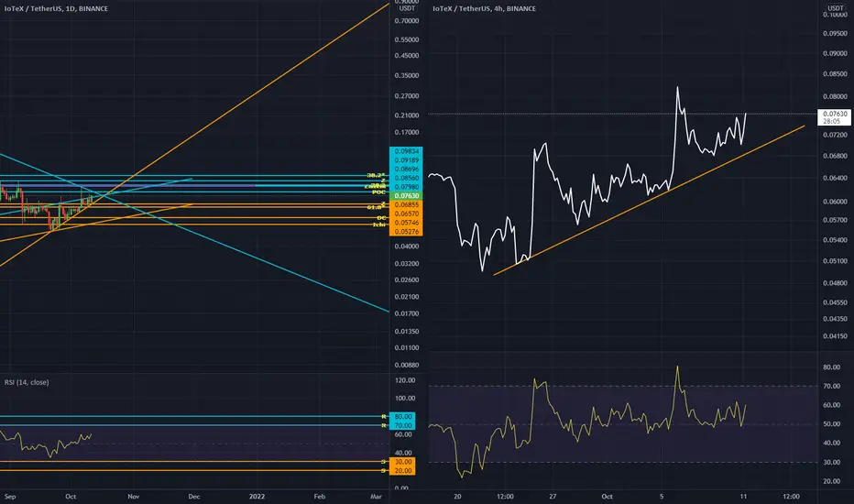Screen dimensions: 854x504
Task: Click 0.07200 on the 4h price axis
Action: pos(835,135)
